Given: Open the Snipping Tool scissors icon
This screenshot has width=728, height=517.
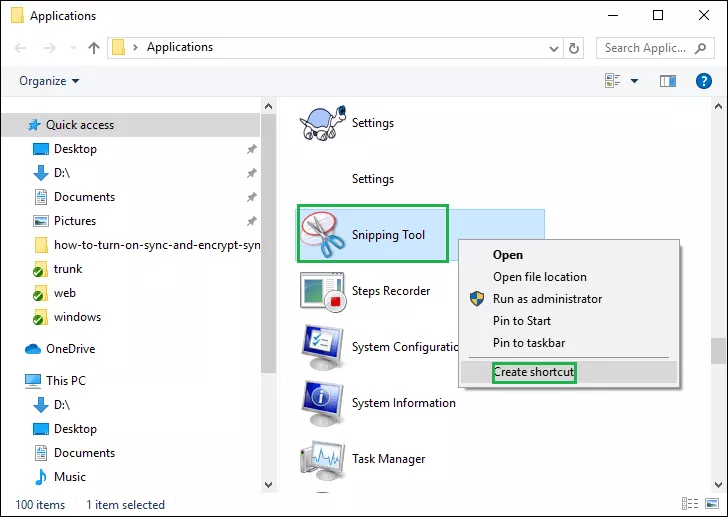Looking at the screenshot, I should (322, 234).
